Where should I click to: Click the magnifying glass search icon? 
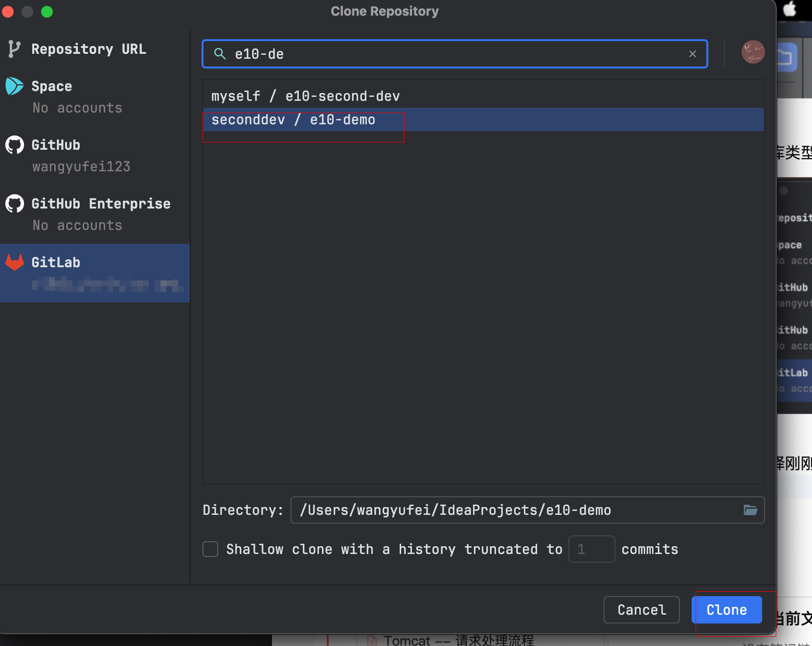click(220, 54)
